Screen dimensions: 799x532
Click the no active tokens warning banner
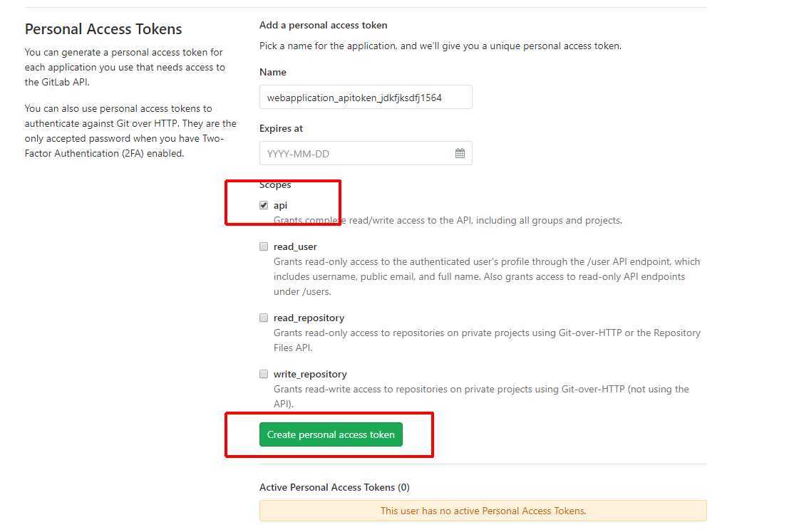(483, 511)
